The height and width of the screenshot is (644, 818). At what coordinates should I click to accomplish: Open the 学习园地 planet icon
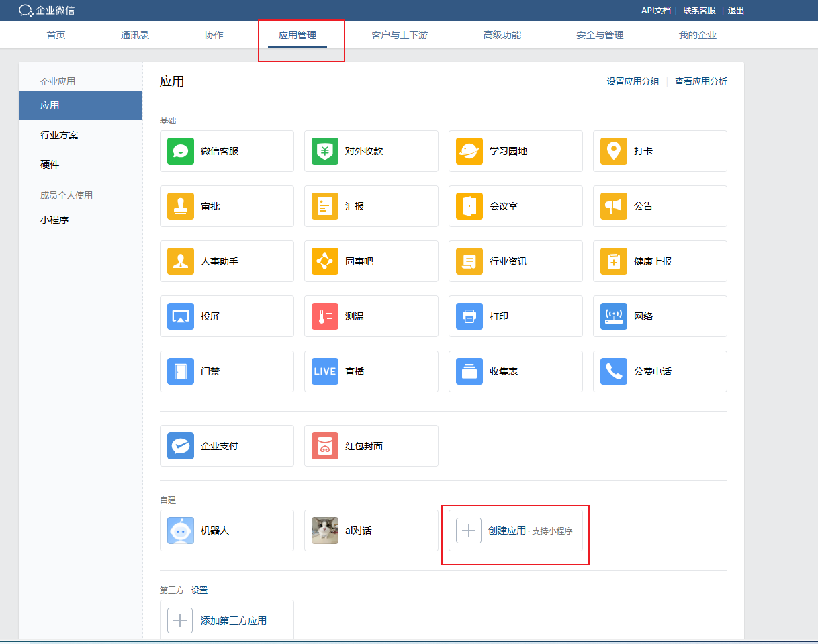click(469, 151)
